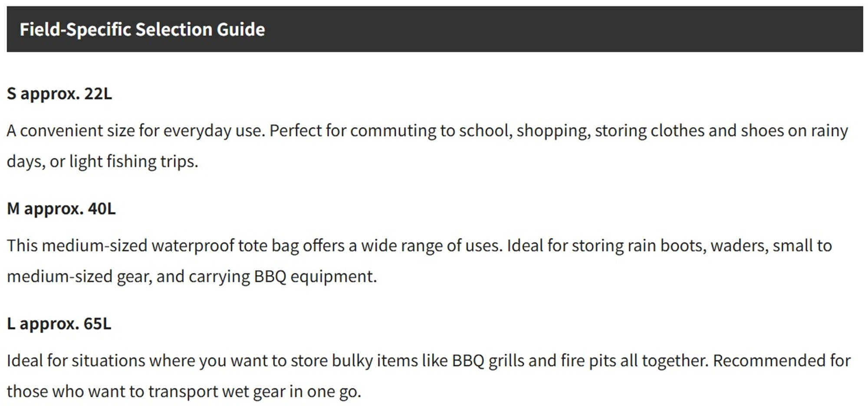Click the line starting 'This medium-sized waterproof tote'
The image size is (868, 406).
coord(419,246)
